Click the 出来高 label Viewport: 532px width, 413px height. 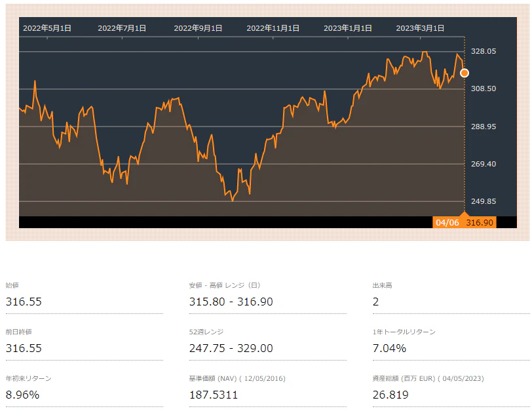click(x=383, y=285)
